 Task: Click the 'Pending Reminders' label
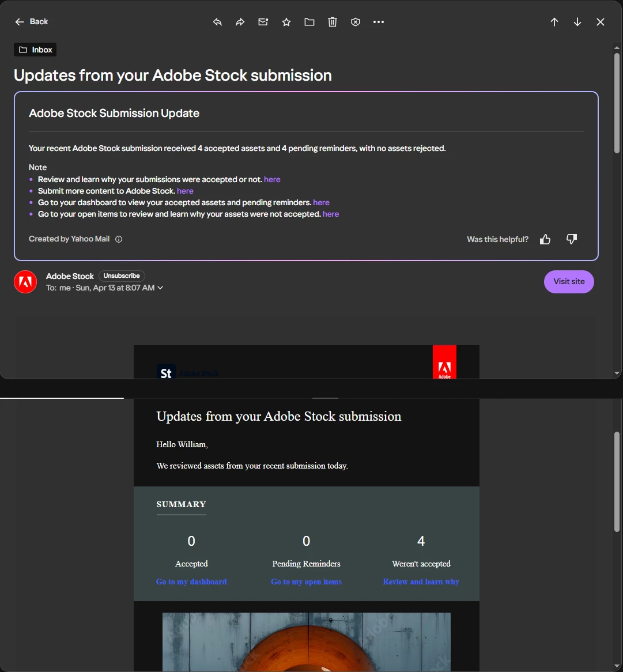point(307,564)
